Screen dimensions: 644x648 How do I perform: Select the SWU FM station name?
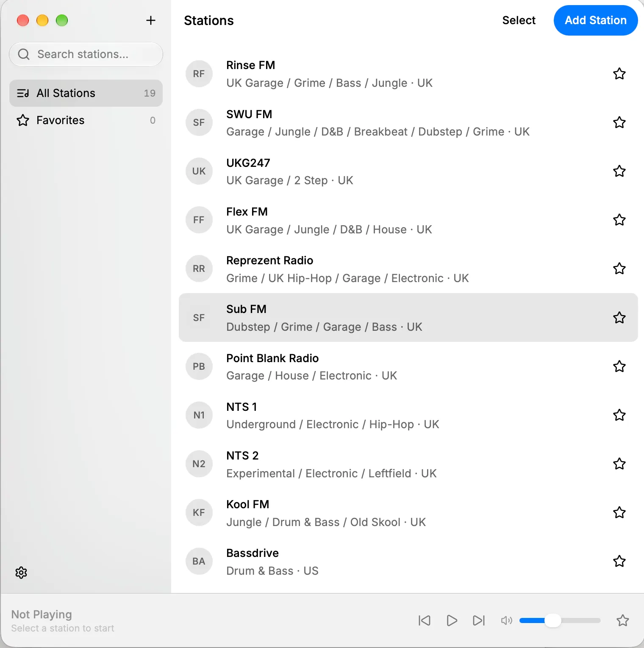249,114
